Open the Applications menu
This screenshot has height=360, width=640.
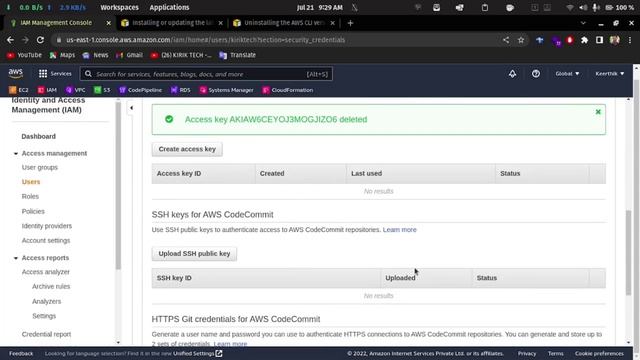coord(169,7)
